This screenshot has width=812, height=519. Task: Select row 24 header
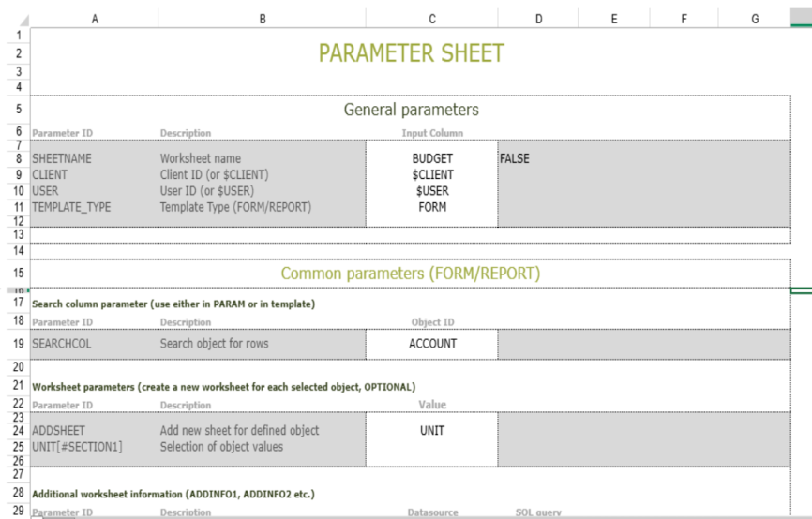[19, 431]
